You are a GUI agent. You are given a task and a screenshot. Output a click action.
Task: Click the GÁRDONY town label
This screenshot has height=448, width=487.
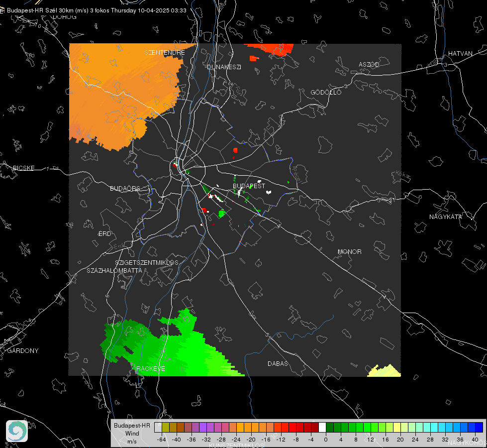pyautogui.click(x=23, y=351)
